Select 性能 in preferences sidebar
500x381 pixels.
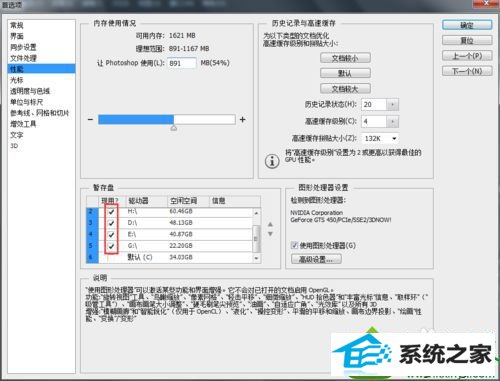[42, 69]
